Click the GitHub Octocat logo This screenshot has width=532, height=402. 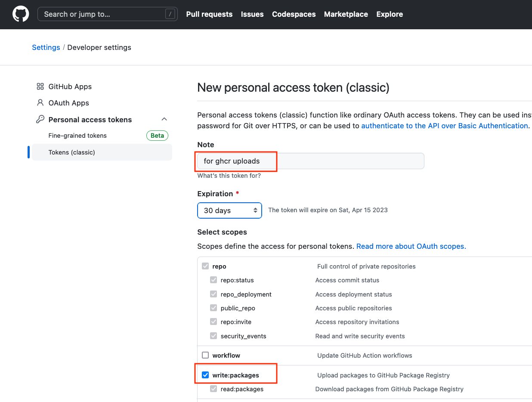pyautogui.click(x=21, y=14)
